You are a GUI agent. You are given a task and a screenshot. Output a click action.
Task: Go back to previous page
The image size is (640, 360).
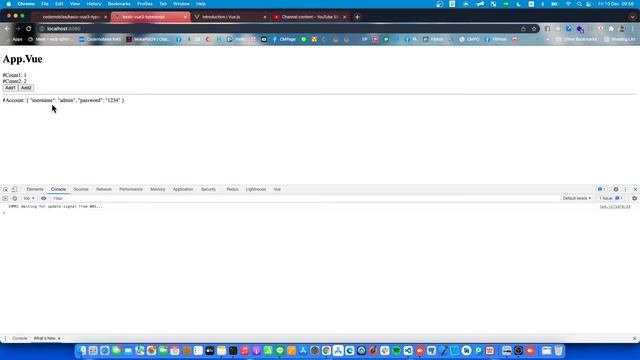coord(7,29)
